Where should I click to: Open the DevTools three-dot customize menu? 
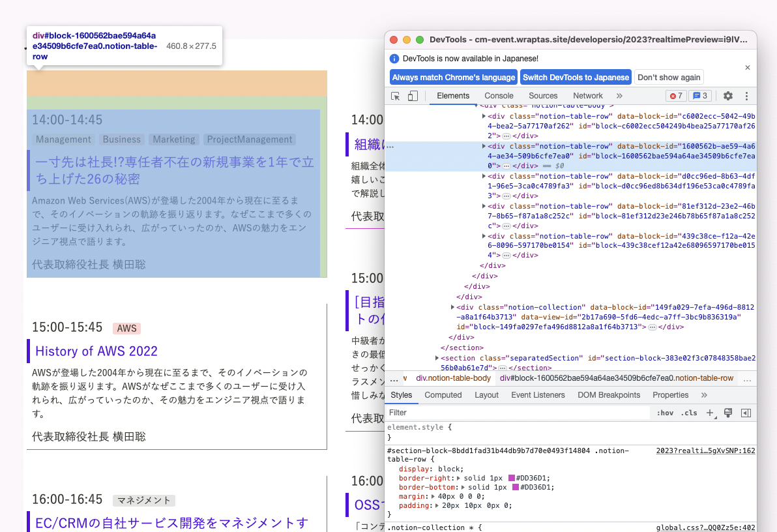coord(746,96)
